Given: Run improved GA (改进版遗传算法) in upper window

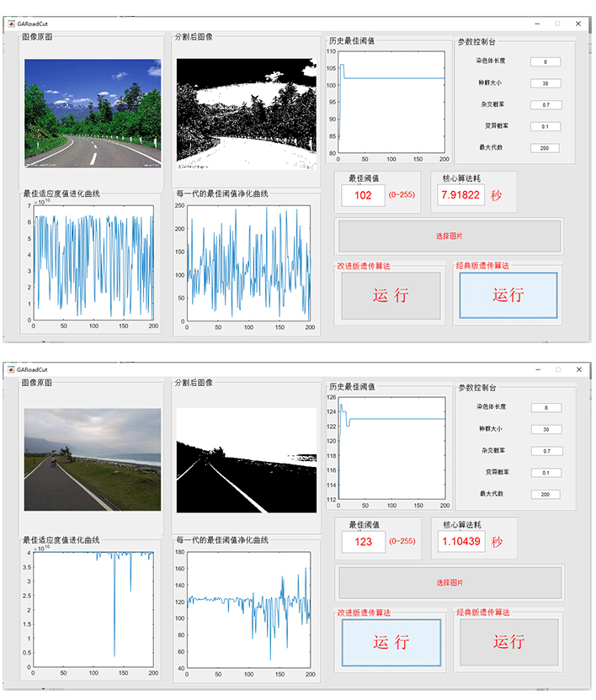Looking at the screenshot, I should (x=391, y=295).
